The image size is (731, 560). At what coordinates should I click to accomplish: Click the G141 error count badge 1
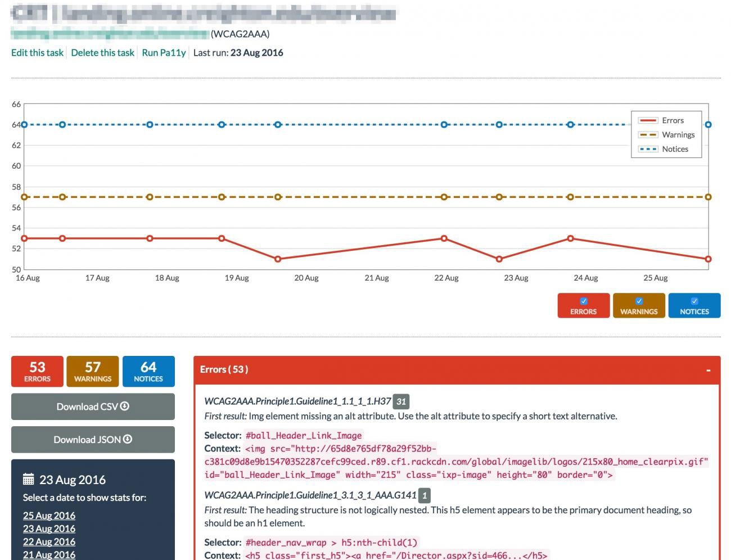pyautogui.click(x=425, y=495)
